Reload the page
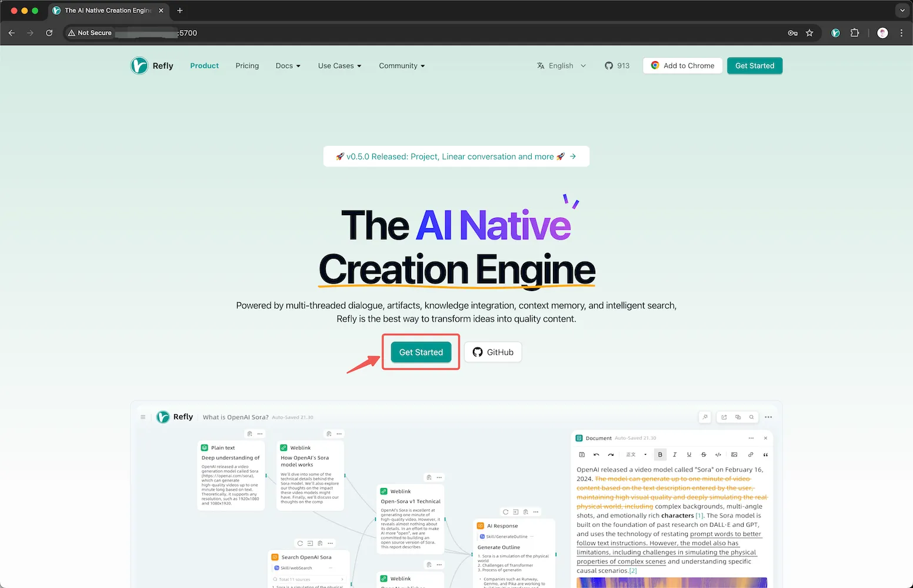Image resolution: width=913 pixels, height=588 pixels. pos(49,33)
